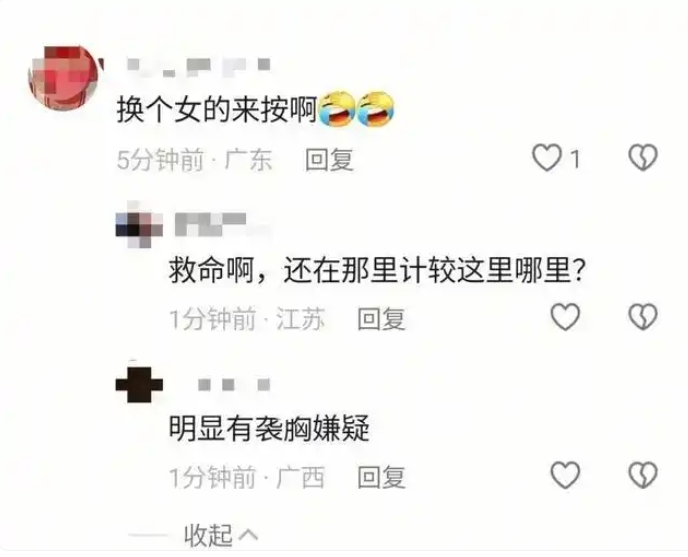688x557 pixels.
Task: Reply to the 江苏 comment
Action: (x=381, y=319)
